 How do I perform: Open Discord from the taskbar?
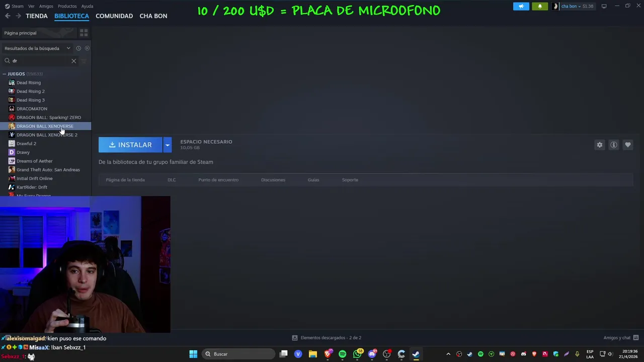pyautogui.click(x=372, y=354)
